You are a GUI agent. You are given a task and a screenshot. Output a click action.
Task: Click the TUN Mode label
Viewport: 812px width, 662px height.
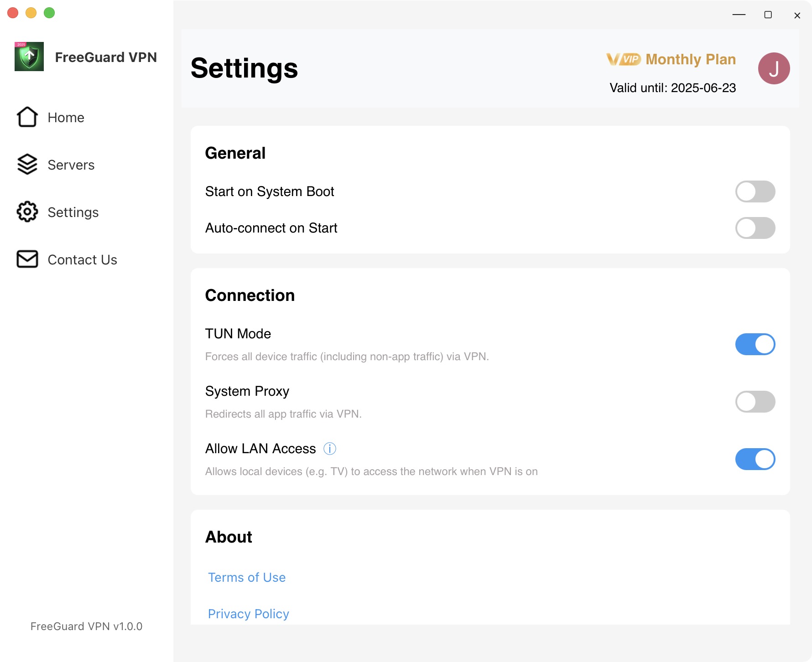coord(238,334)
